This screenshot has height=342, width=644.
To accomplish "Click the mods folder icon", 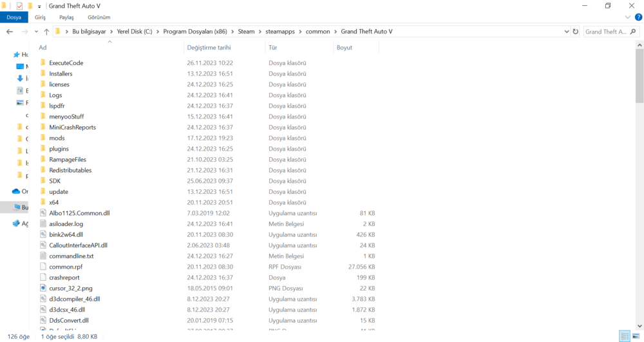I will pyautogui.click(x=43, y=138).
